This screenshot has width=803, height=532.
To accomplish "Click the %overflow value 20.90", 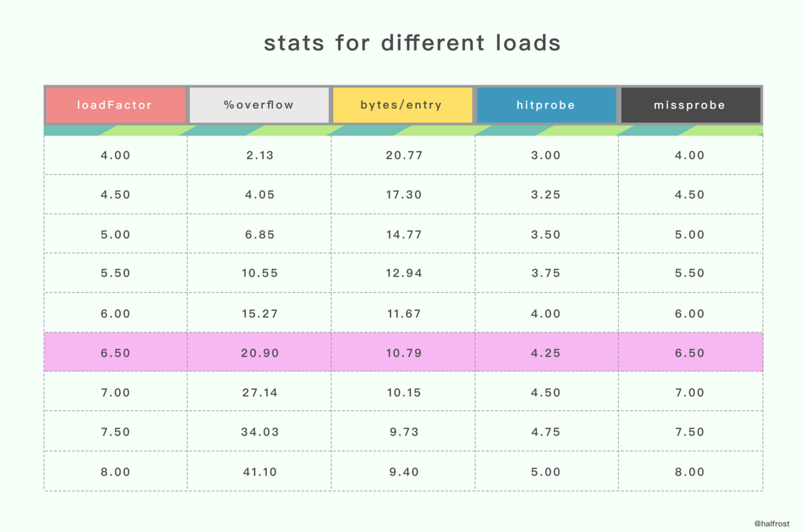I will pos(260,353).
